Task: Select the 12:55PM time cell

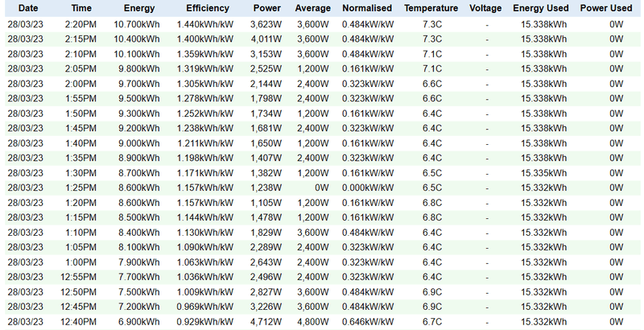Action: [x=78, y=277]
